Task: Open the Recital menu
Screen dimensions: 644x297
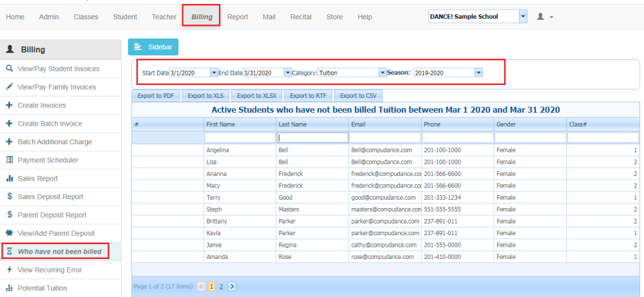Action: point(301,17)
